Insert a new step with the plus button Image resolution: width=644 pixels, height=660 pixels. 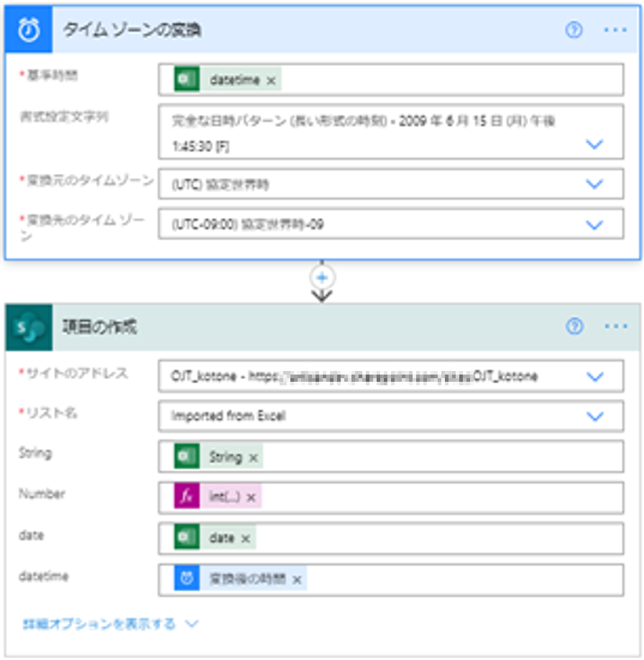(x=322, y=278)
